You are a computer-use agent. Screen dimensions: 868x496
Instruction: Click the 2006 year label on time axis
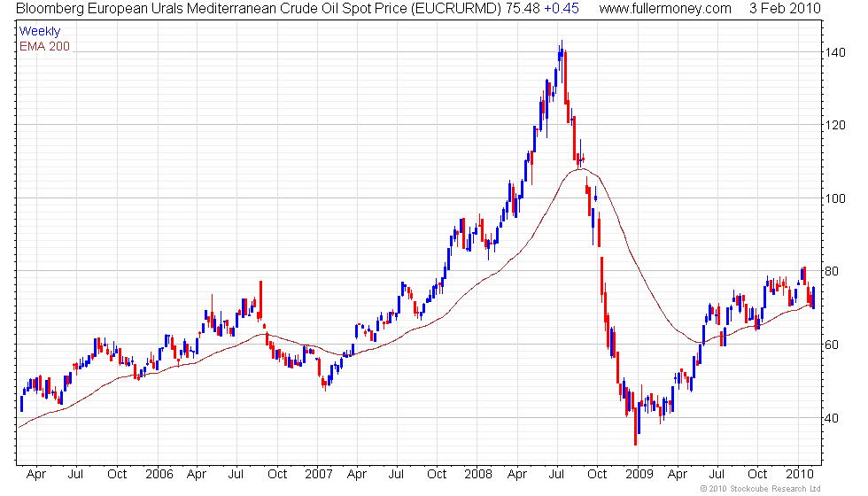coord(159,475)
